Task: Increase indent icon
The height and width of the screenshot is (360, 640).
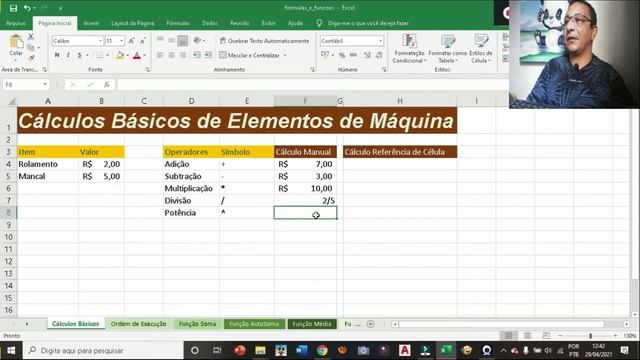Action: click(208, 55)
